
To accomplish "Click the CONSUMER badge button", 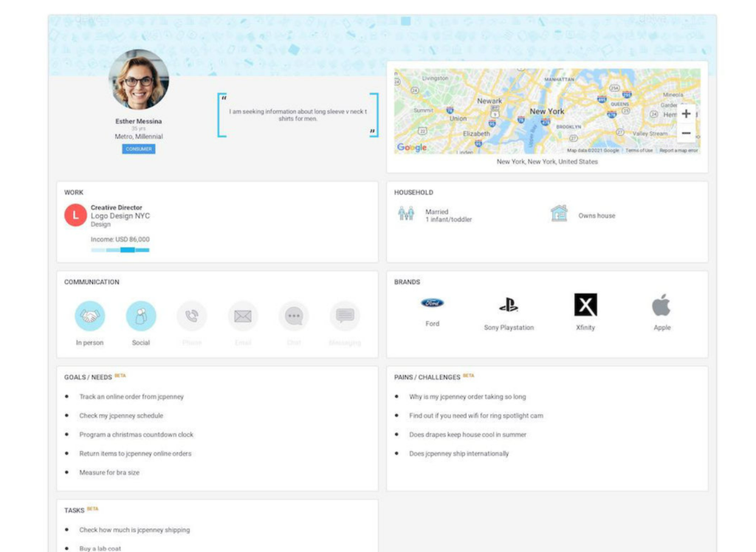I will (139, 149).
